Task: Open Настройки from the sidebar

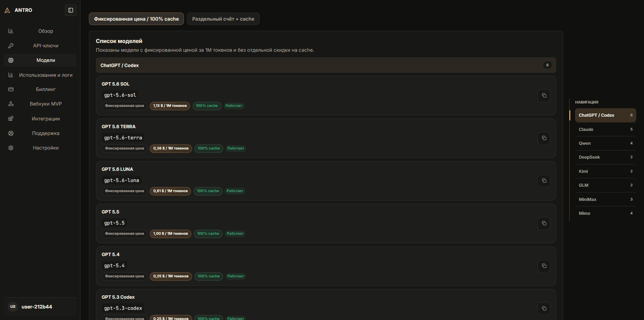Action: coord(40,148)
